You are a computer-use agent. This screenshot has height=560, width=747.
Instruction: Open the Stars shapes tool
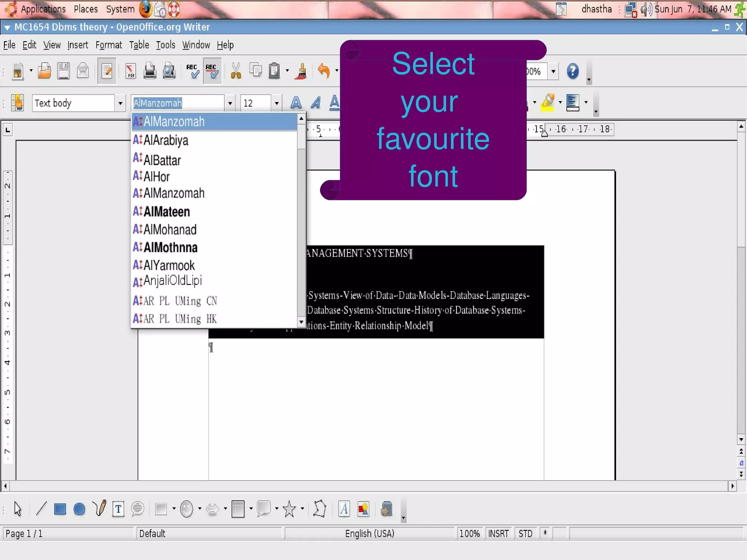(x=289, y=509)
